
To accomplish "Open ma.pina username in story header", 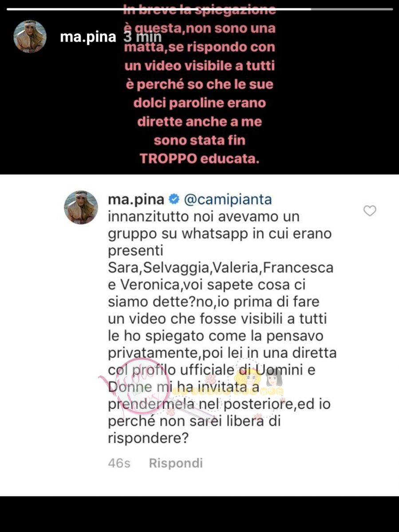I will (88, 37).
